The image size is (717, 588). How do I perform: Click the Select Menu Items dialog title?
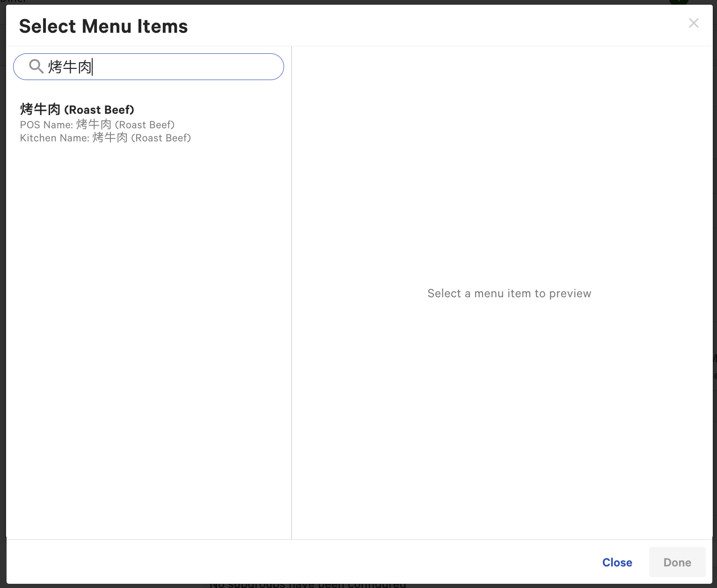[103, 26]
